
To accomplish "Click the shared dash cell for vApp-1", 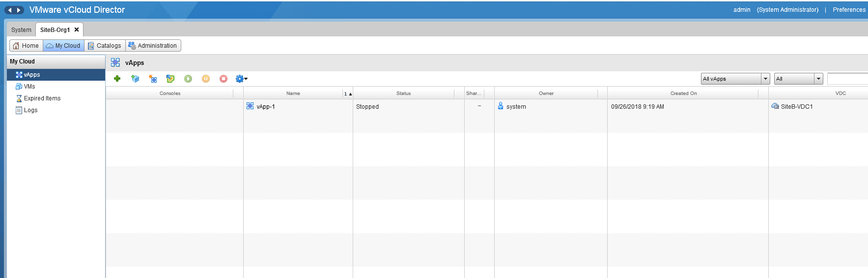I will [x=479, y=106].
